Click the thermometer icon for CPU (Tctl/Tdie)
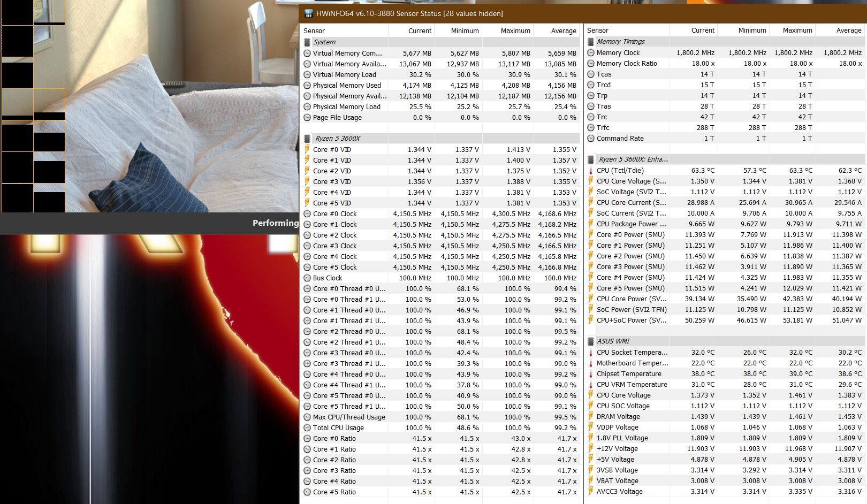 pos(591,170)
